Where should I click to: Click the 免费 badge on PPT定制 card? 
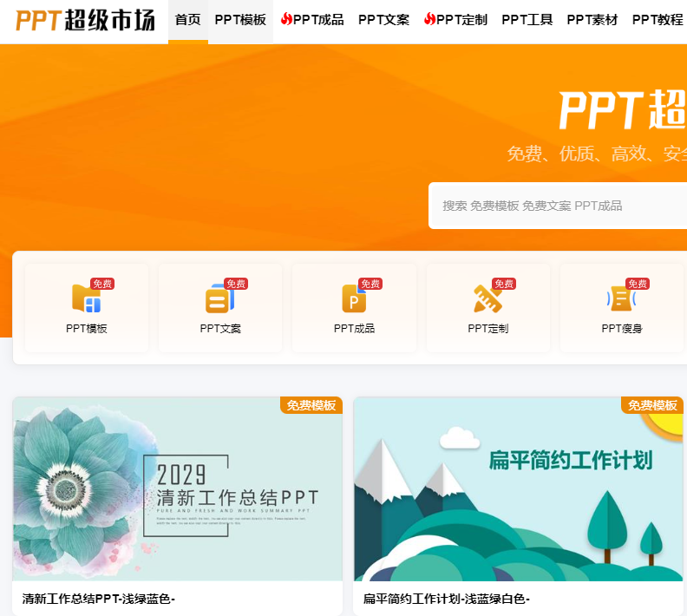click(x=504, y=284)
